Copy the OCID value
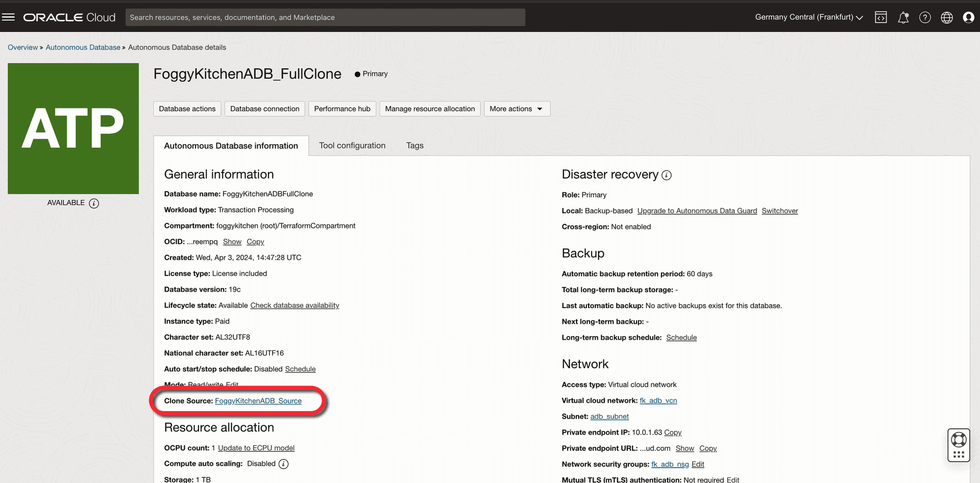The height and width of the screenshot is (483, 980). click(255, 242)
